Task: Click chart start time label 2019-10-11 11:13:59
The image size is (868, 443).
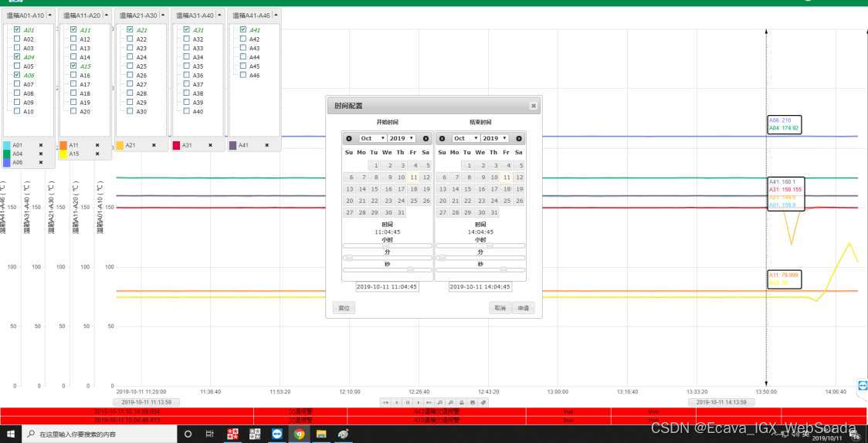Action: coord(146,402)
